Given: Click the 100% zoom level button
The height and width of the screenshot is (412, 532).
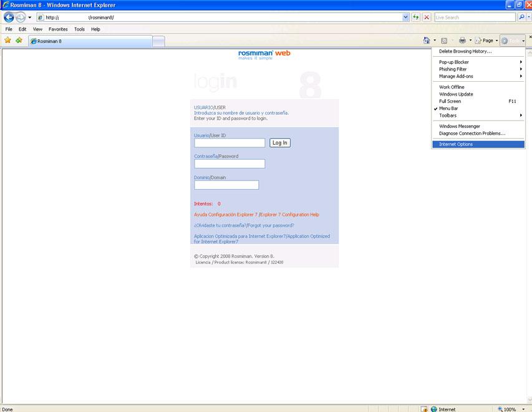Looking at the screenshot, I should pos(507,410).
